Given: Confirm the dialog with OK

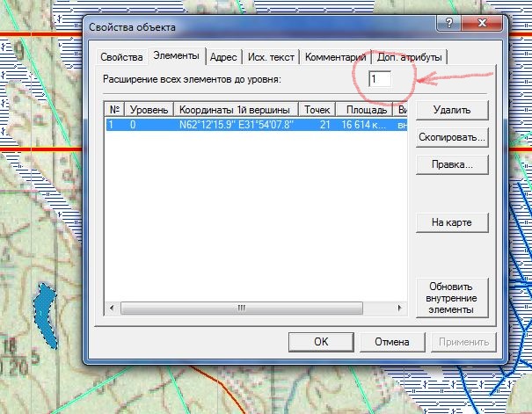Looking at the screenshot, I should click(x=322, y=342).
